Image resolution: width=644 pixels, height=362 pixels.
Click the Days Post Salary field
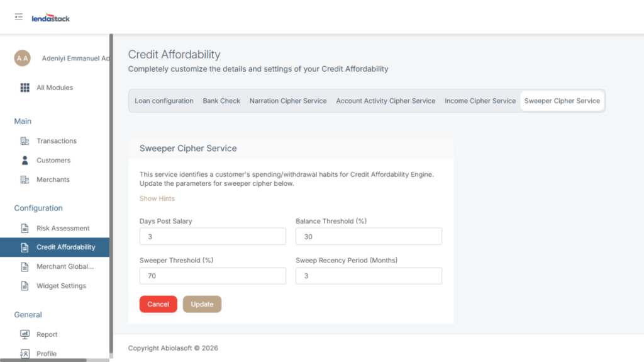tap(213, 237)
